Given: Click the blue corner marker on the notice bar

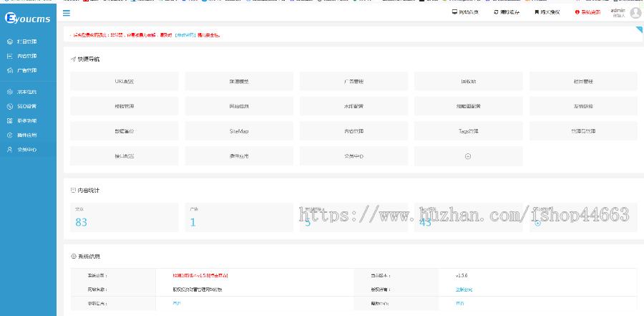Looking at the screenshot, I should 639,29.
